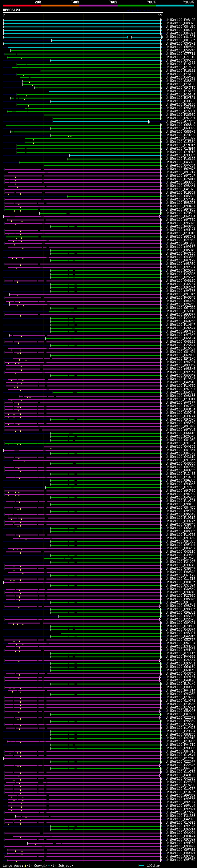Select hit label UniRef100_A9XP21

pyautogui.click(x=180, y=362)
